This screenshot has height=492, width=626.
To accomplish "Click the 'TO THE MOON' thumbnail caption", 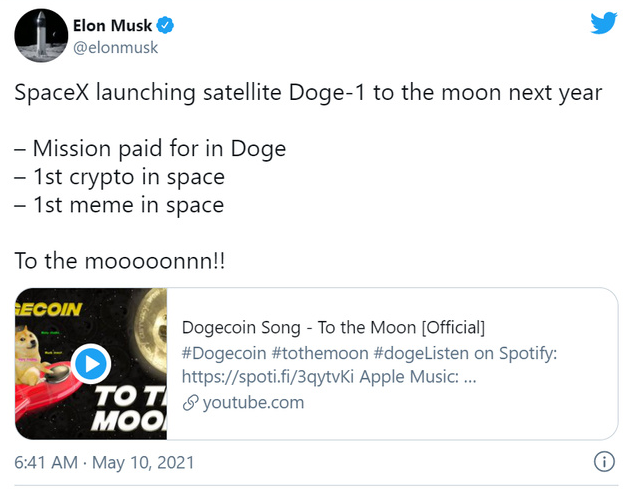I will click(x=130, y=409).
